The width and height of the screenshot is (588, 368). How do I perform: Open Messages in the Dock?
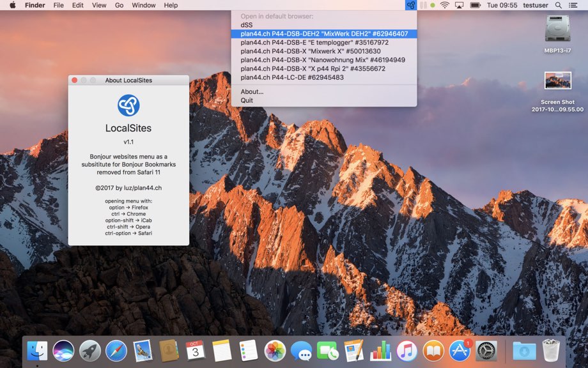pos(301,351)
